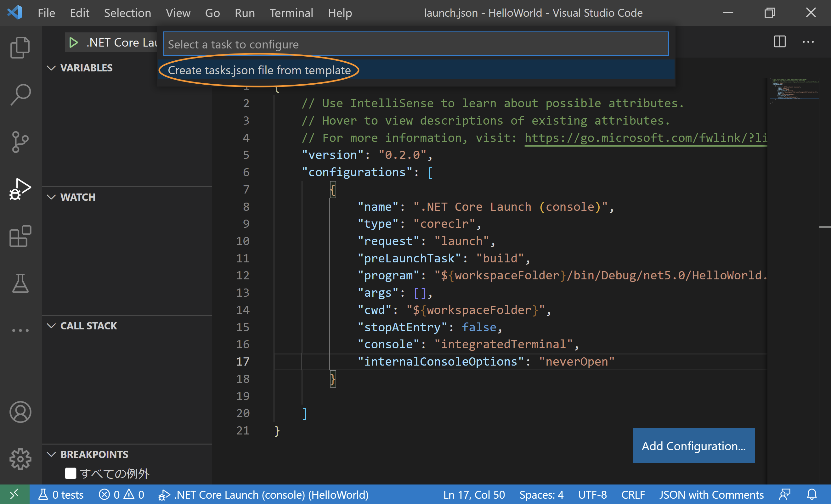
Task: Collapse the BREAKPOINTS section
Action: click(51, 454)
